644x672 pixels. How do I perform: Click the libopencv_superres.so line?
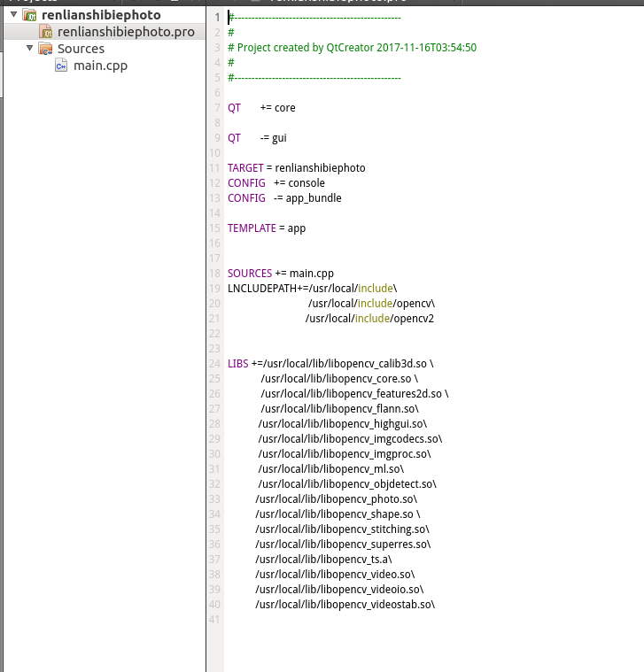[344, 545]
